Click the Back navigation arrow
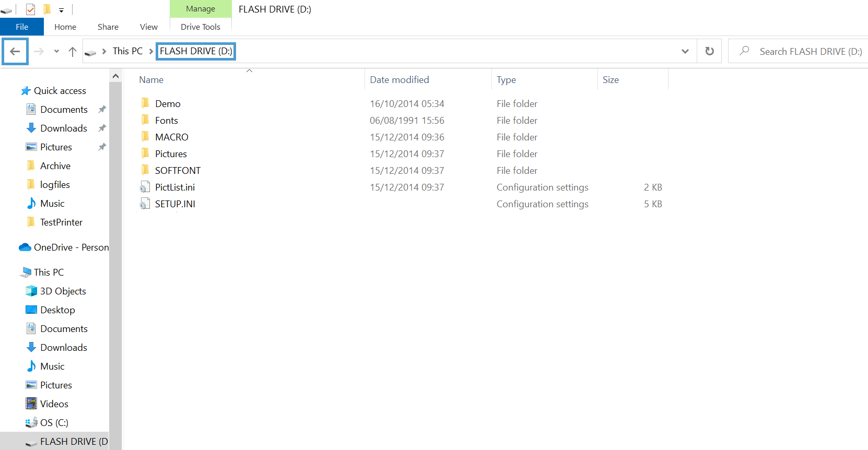This screenshot has width=868, height=450. pyautogui.click(x=15, y=51)
